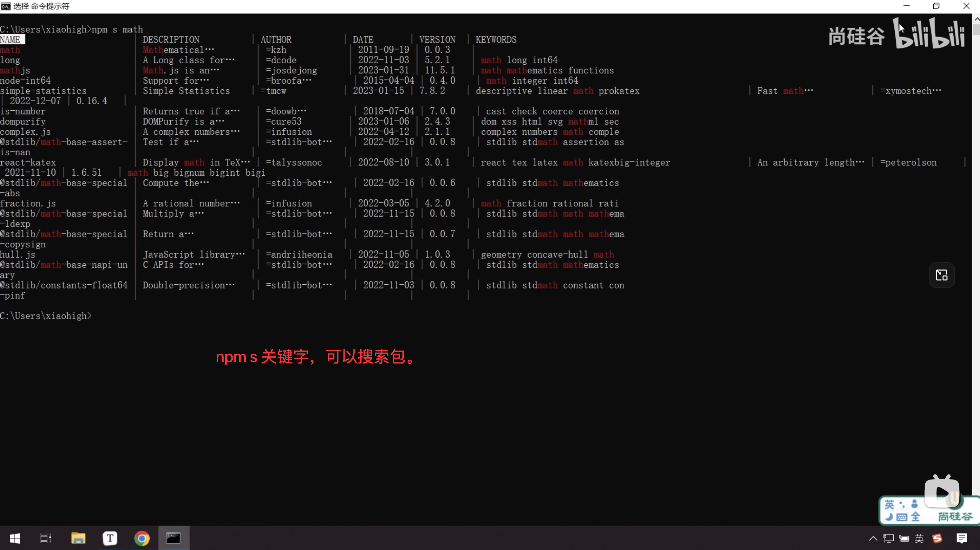Click the battery power tray icon
This screenshot has width=980, height=550.
[904, 538]
